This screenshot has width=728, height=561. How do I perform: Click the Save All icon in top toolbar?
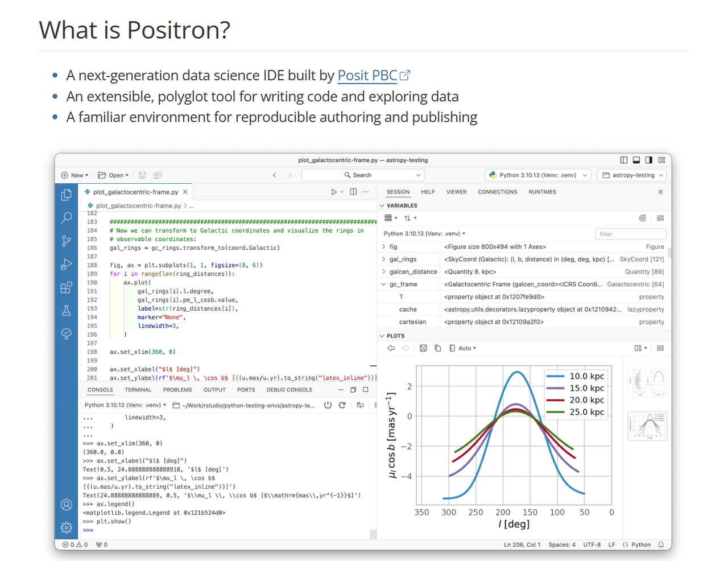click(x=158, y=175)
